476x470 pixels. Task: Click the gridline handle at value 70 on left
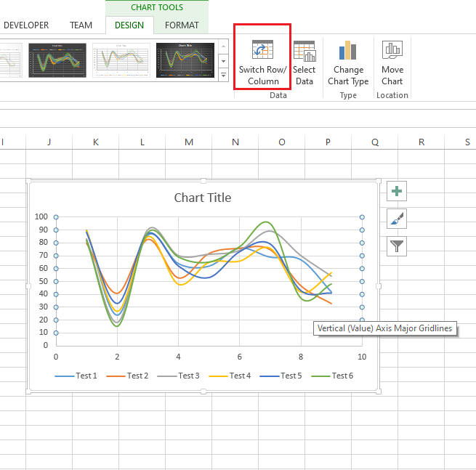coord(56,256)
